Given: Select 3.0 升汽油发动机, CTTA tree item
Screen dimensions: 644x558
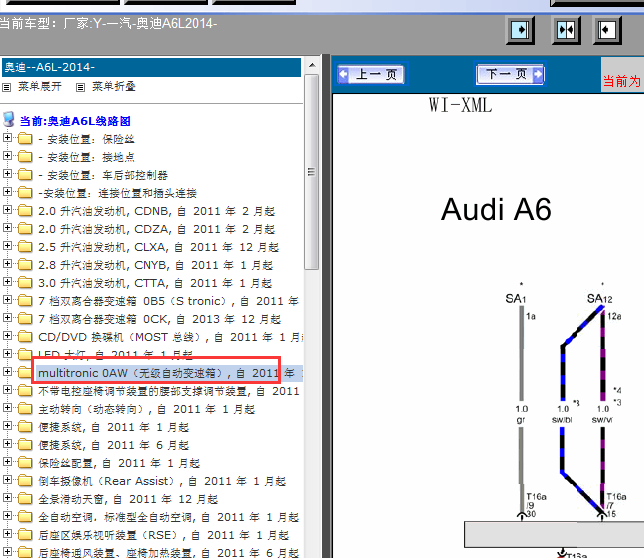Looking at the screenshot, I should click(x=155, y=283).
